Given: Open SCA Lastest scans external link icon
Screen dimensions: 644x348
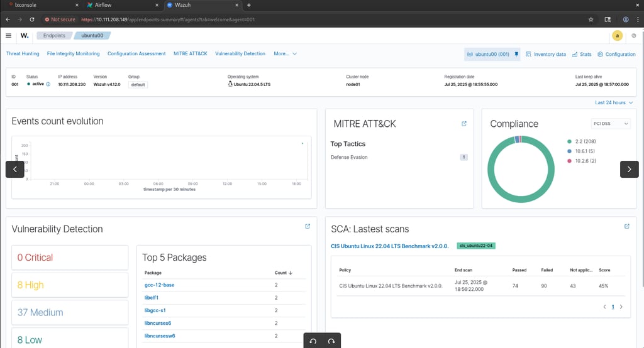Looking at the screenshot, I should coord(626,226).
